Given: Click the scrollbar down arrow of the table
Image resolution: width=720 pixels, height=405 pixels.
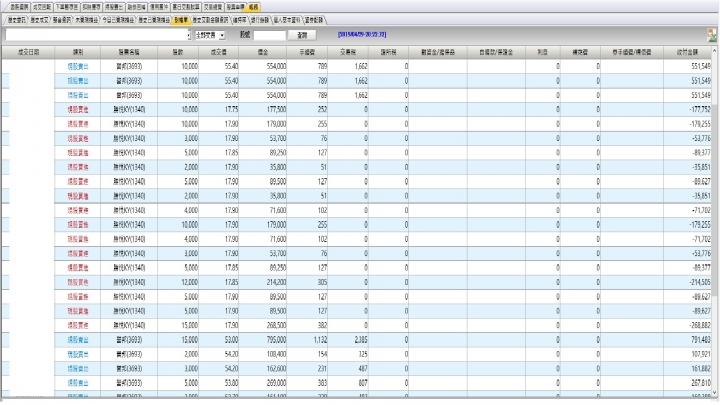Looking at the screenshot, I should pyautogui.click(x=714, y=393).
